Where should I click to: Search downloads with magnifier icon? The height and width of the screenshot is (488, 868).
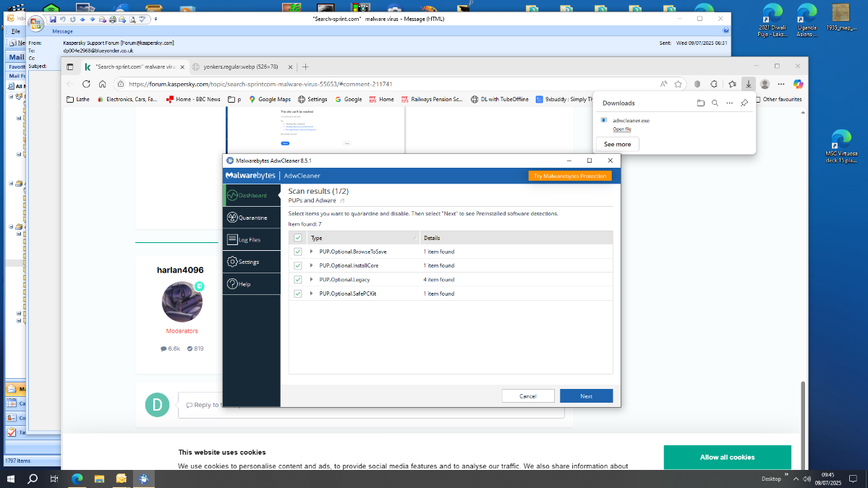[x=715, y=103]
